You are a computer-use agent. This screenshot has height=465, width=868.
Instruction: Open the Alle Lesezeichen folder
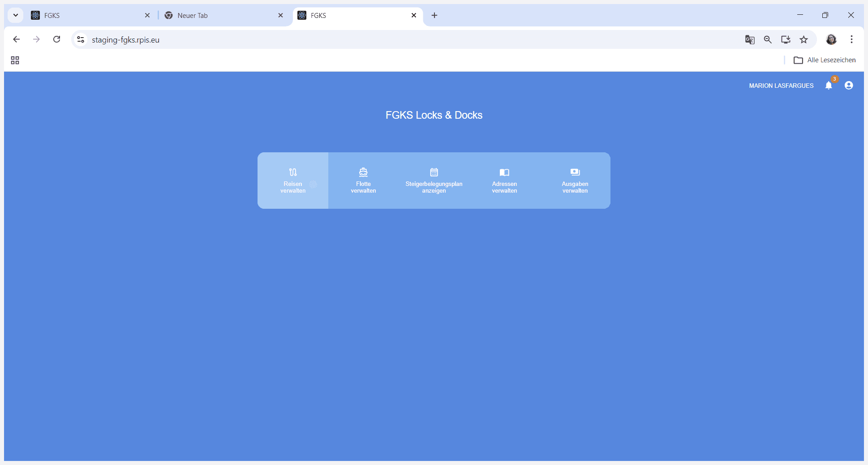tap(825, 60)
